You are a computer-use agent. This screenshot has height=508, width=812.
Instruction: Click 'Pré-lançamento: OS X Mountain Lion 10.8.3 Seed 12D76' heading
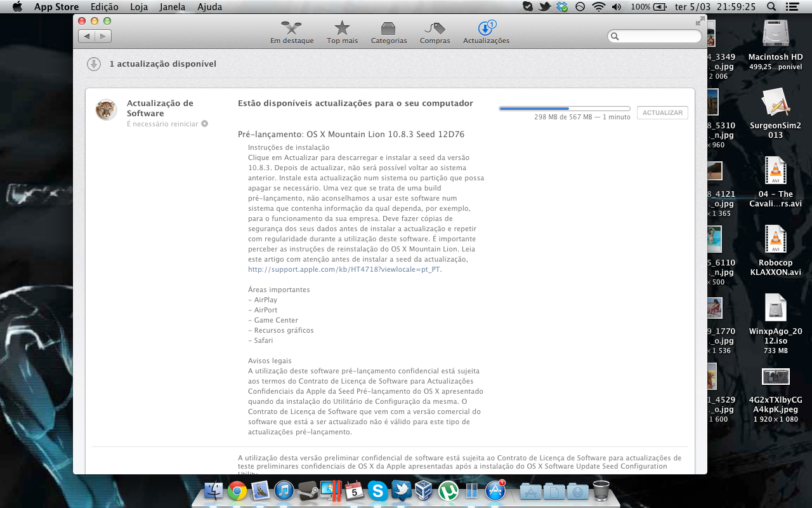click(351, 135)
